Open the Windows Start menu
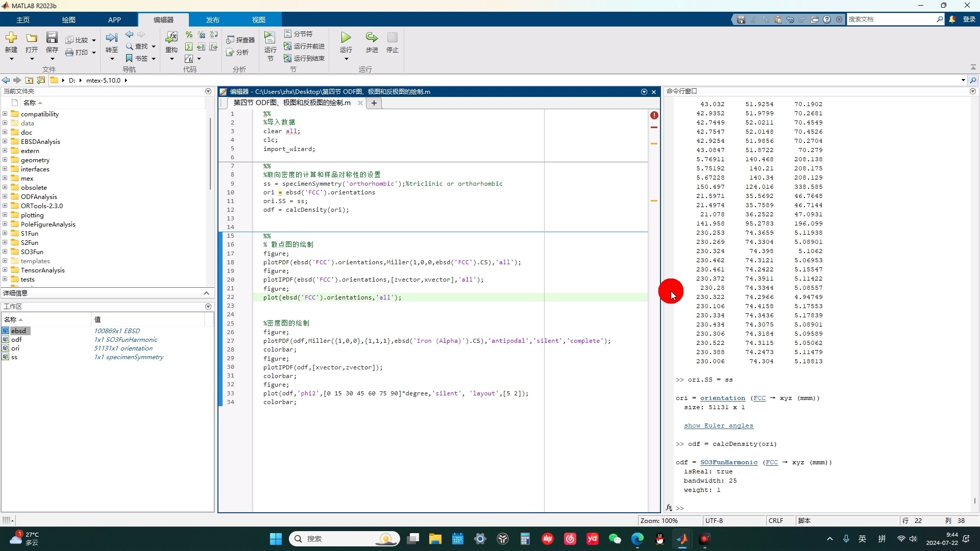980x551 pixels. click(276, 539)
